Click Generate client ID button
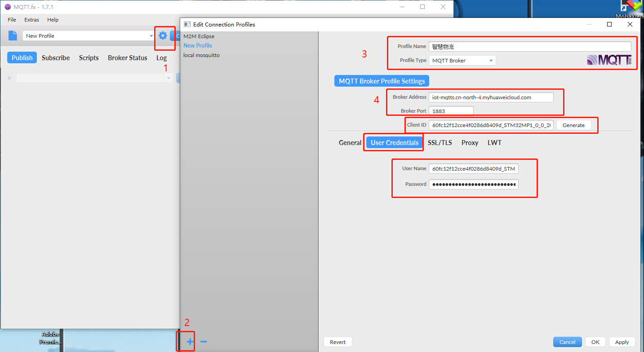 click(x=573, y=125)
